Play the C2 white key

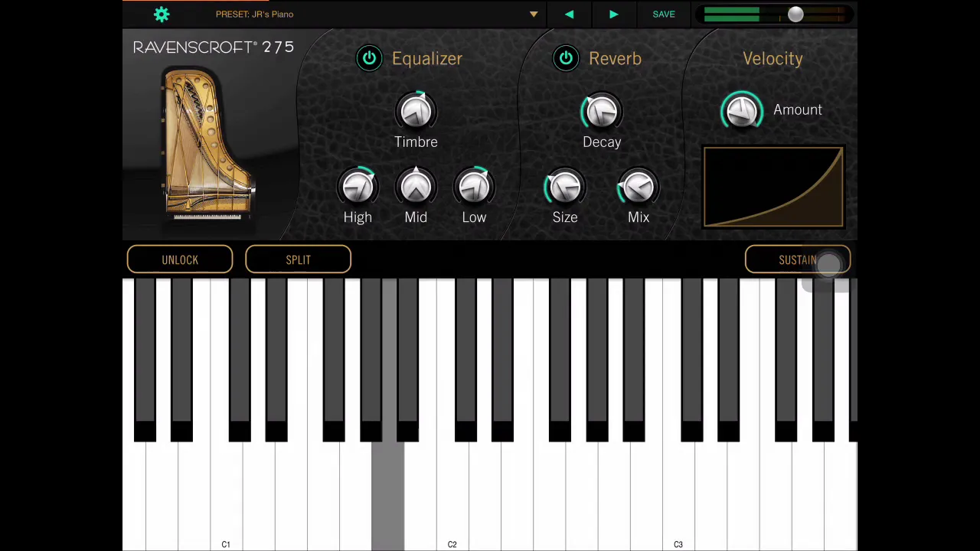tap(452, 497)
